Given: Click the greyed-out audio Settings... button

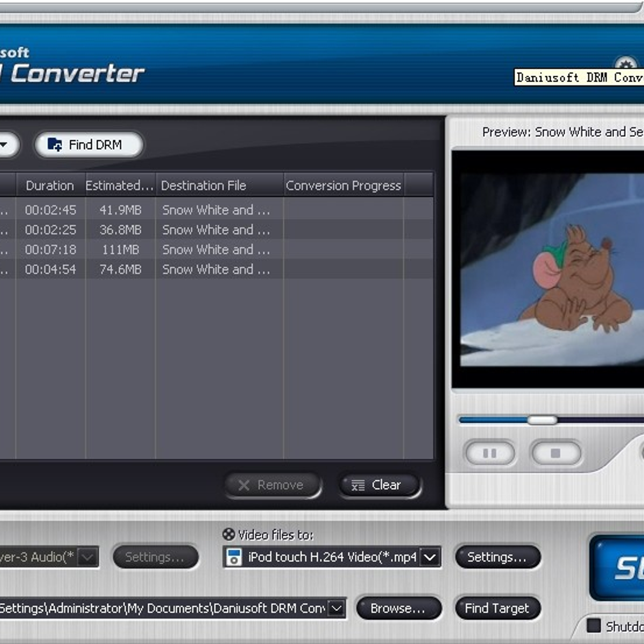Looking at the screenshot, I should [x=155, y=557].
